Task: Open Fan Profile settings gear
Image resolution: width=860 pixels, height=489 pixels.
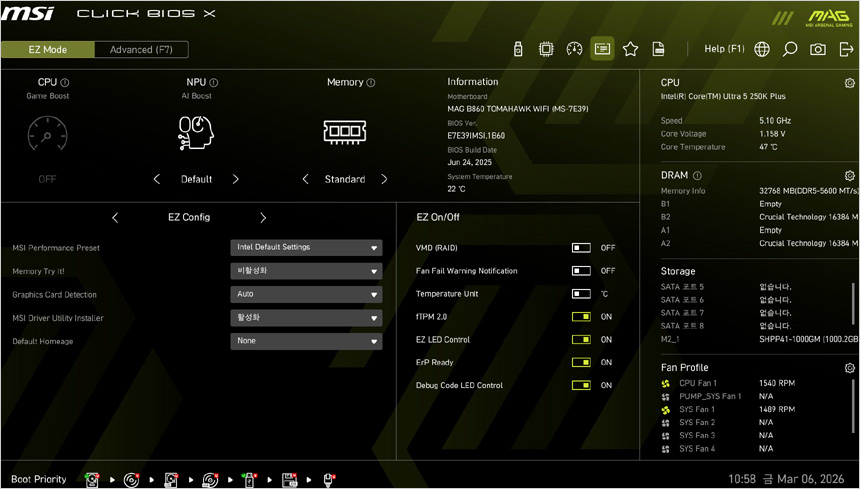Action: tap(849, 368)
